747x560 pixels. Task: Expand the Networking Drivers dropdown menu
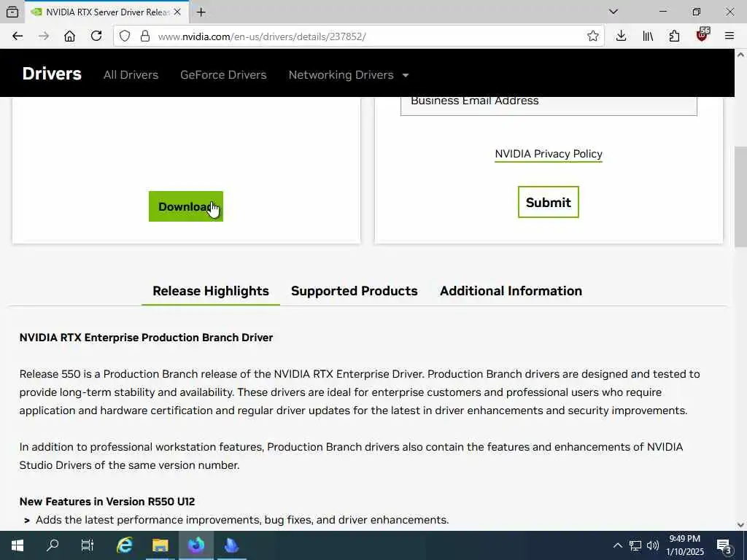pos(348,75)
